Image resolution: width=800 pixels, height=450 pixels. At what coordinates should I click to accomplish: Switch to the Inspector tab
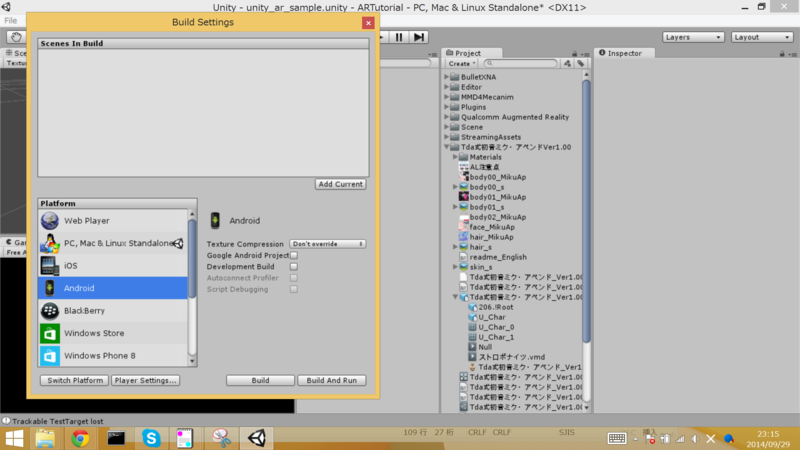tap(624, 53)
